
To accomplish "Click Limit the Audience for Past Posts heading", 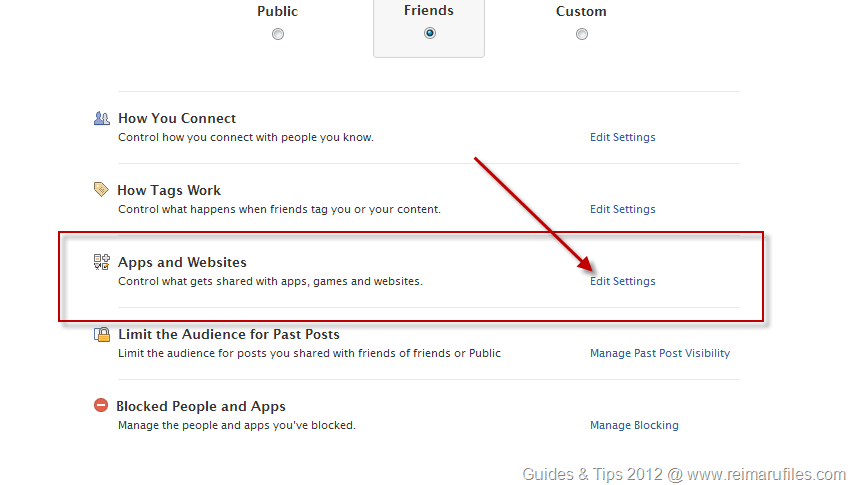I will (x=229, y=334).
